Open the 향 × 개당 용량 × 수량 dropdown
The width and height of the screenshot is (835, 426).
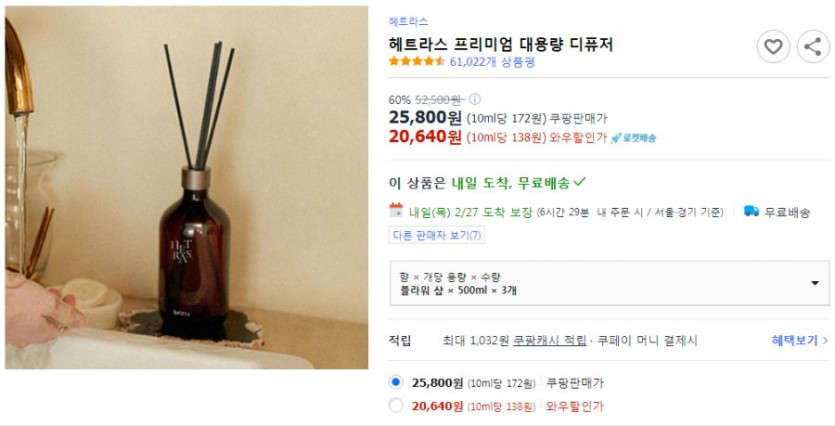click(x=609, y=283)
